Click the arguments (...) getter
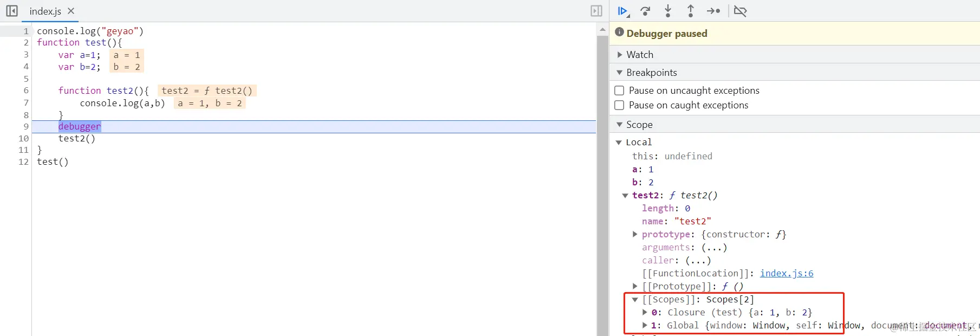Viewport: 980px width, 336px height. point(714,247)
